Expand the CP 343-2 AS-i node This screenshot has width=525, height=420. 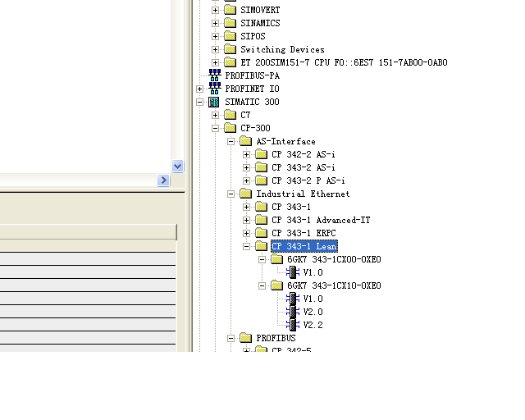246,167
